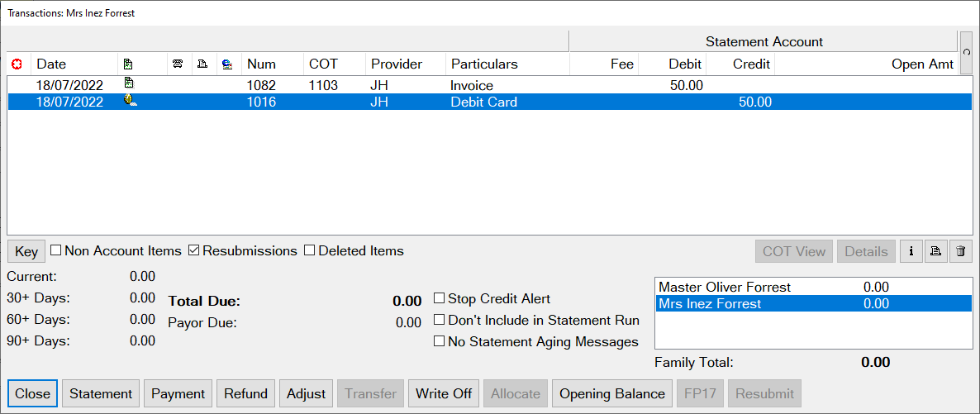The image size is (980, 414).
Task: Tick the Deleted Items checkbox
Action: click(309, 250)
